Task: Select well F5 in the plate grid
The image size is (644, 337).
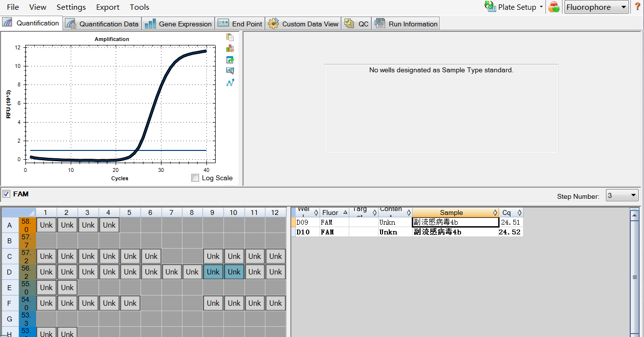Action: [x=130, y=303]
